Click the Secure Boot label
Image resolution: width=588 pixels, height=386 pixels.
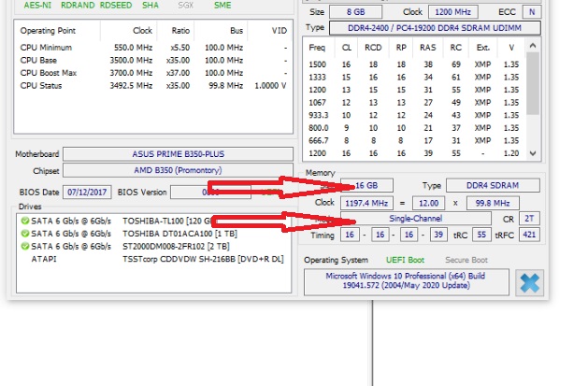click(466, 260)
